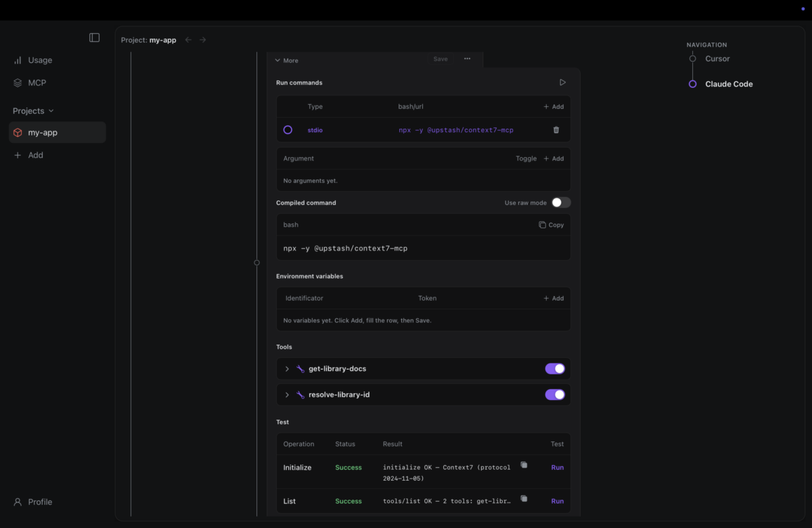812x528 pixels.
Task: Select the stdio radio button
Action: coord(288,130)
